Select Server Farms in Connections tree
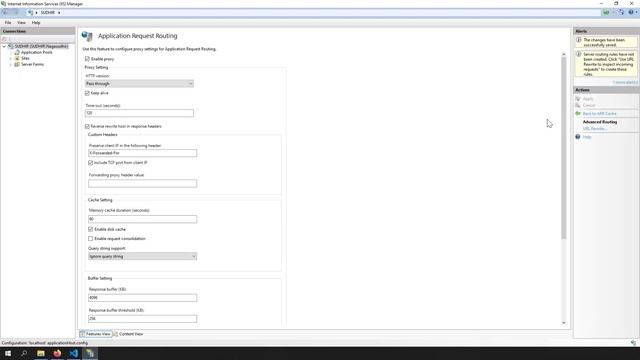 (32, 64)
